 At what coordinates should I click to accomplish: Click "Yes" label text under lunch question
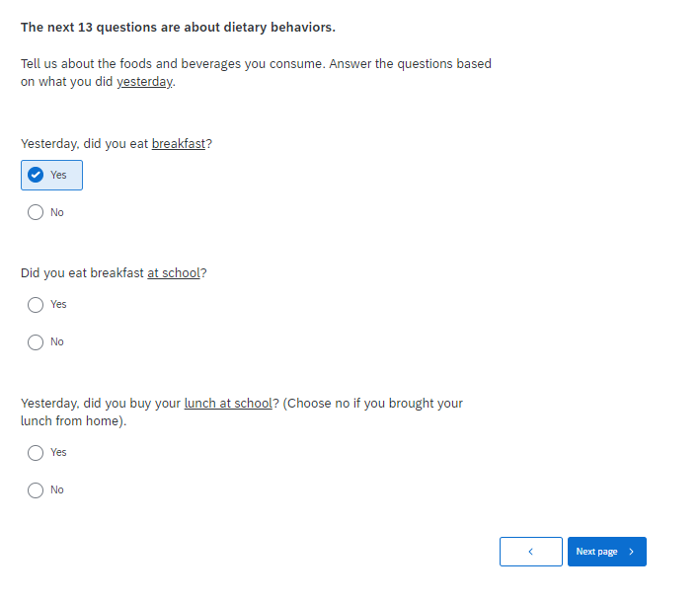(59, 452)
